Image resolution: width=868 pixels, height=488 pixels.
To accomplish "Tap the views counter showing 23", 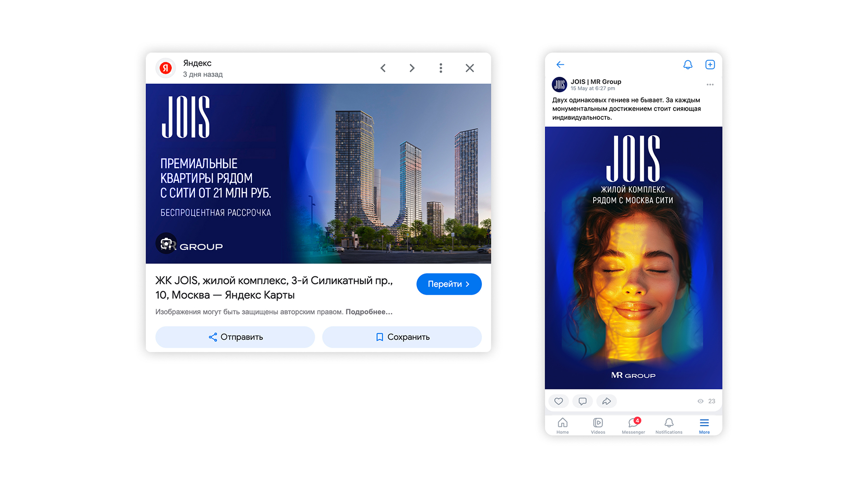I will pyautogui.click(x=707, y=401).
